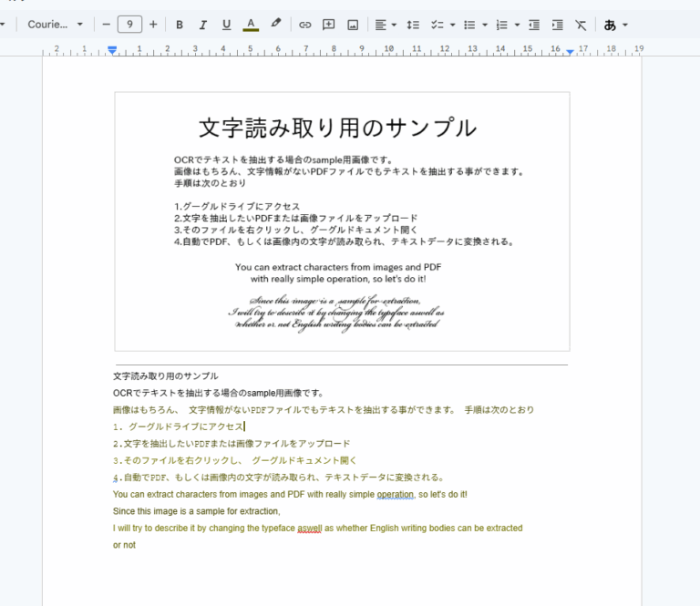Open the line spacing options icon
Image resolution: width=700 pixels, height=606 pixels.
point(413,25)
